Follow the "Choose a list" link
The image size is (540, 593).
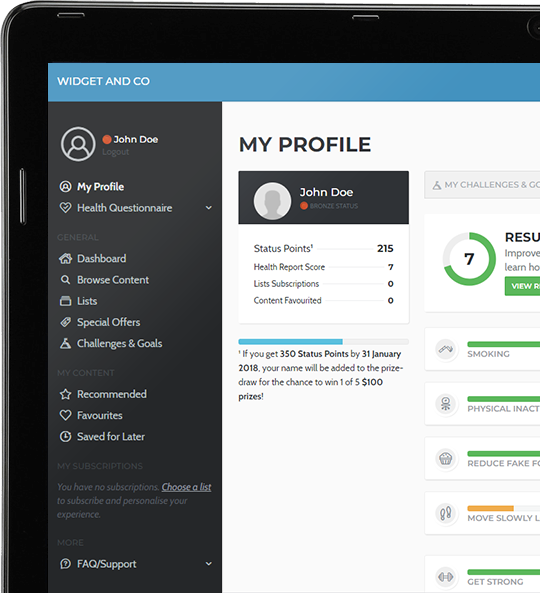coord(186,487)
